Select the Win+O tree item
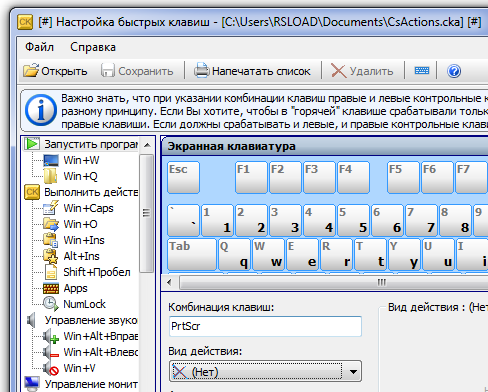Screen dimensions: 488x392 click(x=80, y=224)
